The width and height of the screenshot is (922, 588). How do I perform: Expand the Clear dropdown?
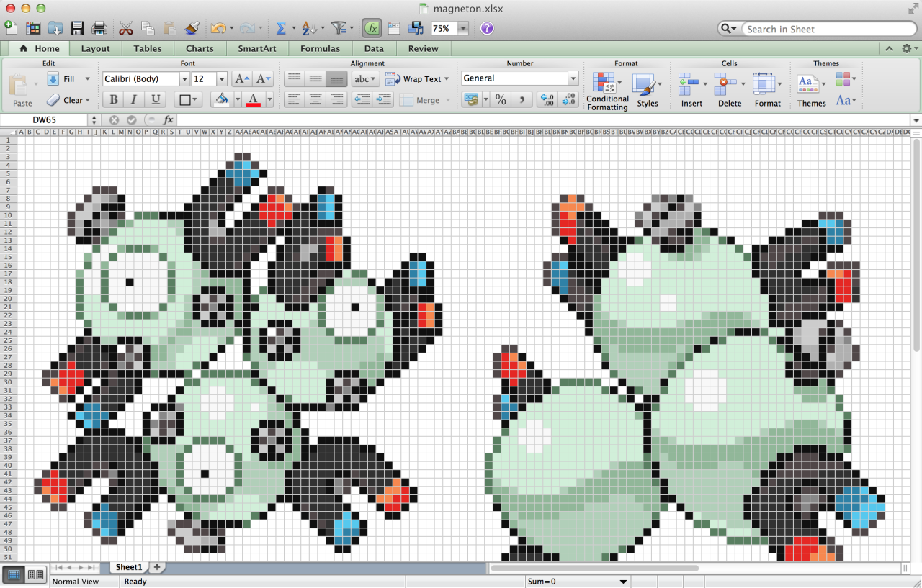[87, 100]
